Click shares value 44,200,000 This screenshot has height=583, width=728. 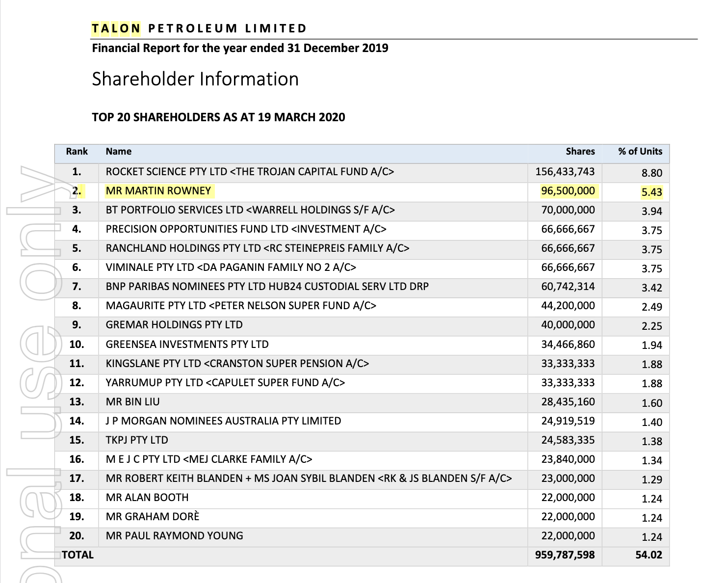pyautogui.click(x=568, y=306)
